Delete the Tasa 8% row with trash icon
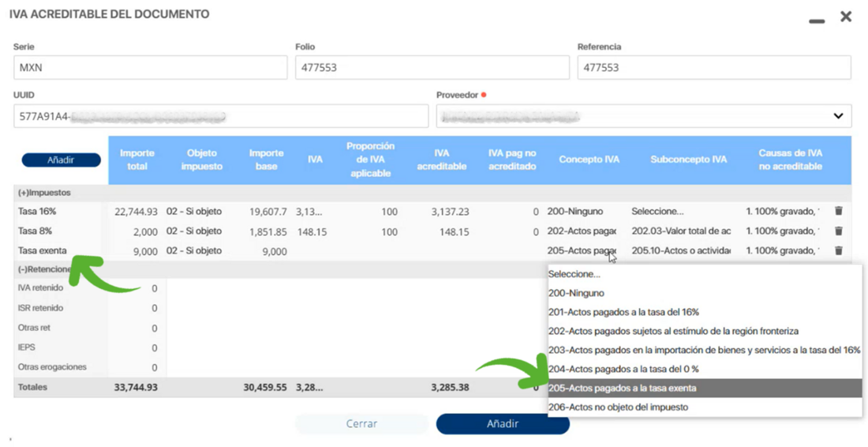Screen dimensions: 868x447 click(x=838, y=231)
